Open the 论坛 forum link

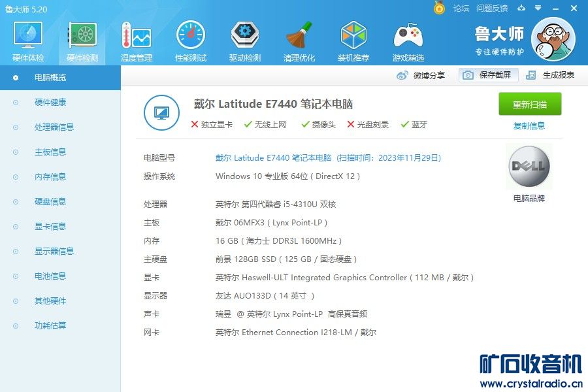pos(461,8)
